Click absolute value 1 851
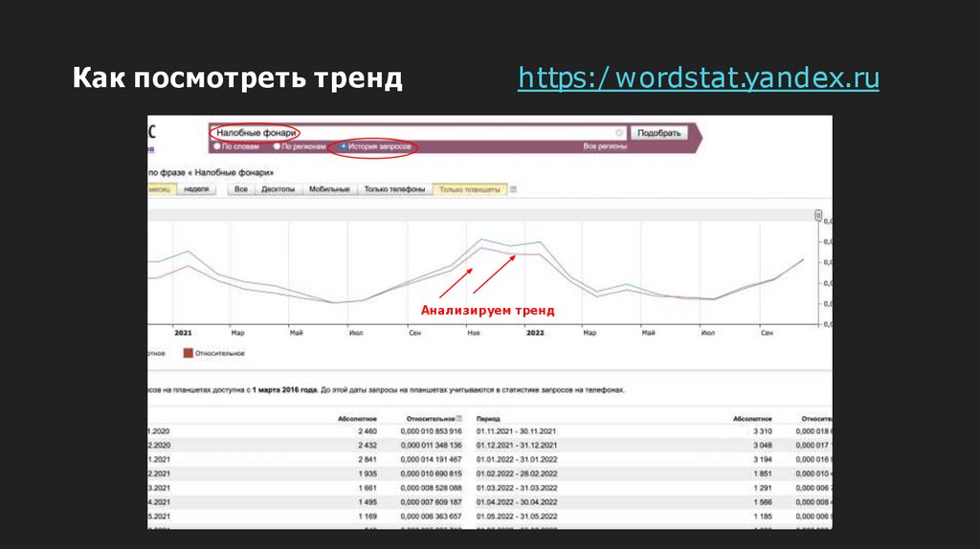This screenshot has width=980, height=549. tap(763, 474)
